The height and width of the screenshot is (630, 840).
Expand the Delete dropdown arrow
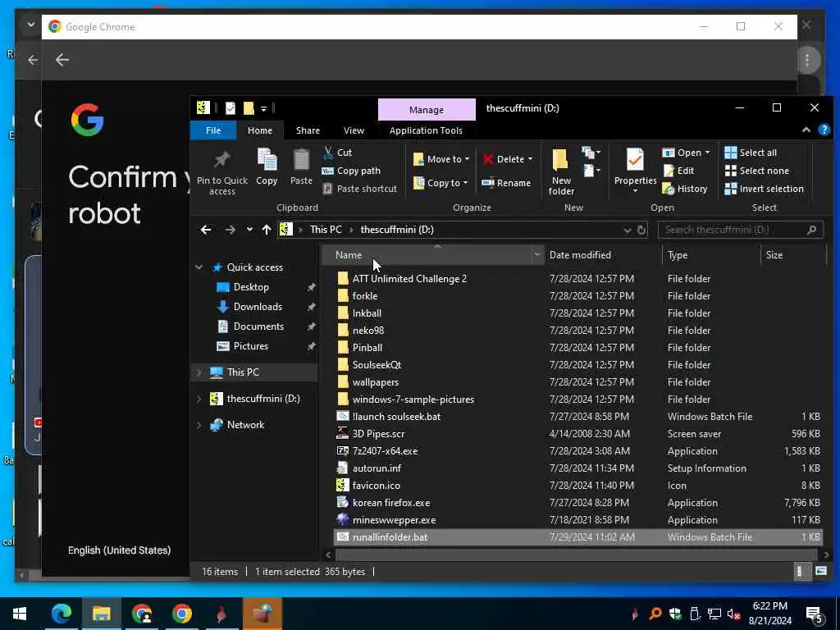pyautogui.click(x=531, y=159)
